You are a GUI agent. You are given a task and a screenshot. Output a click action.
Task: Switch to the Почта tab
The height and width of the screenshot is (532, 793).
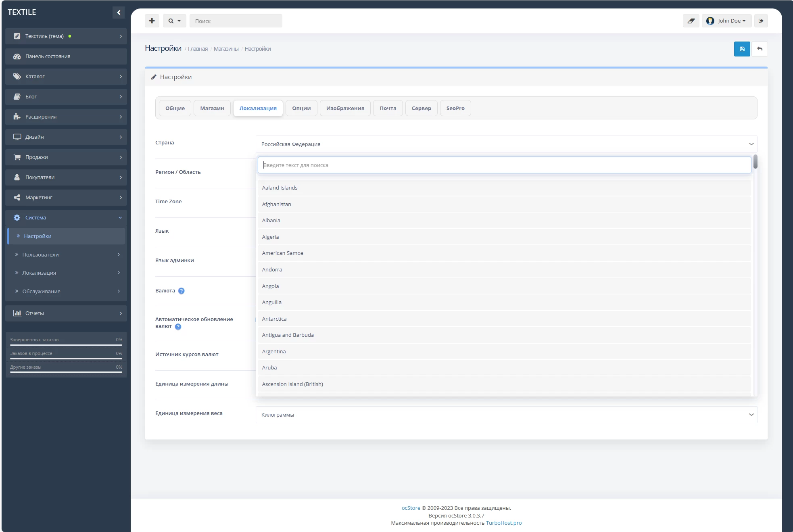[388, 108]
